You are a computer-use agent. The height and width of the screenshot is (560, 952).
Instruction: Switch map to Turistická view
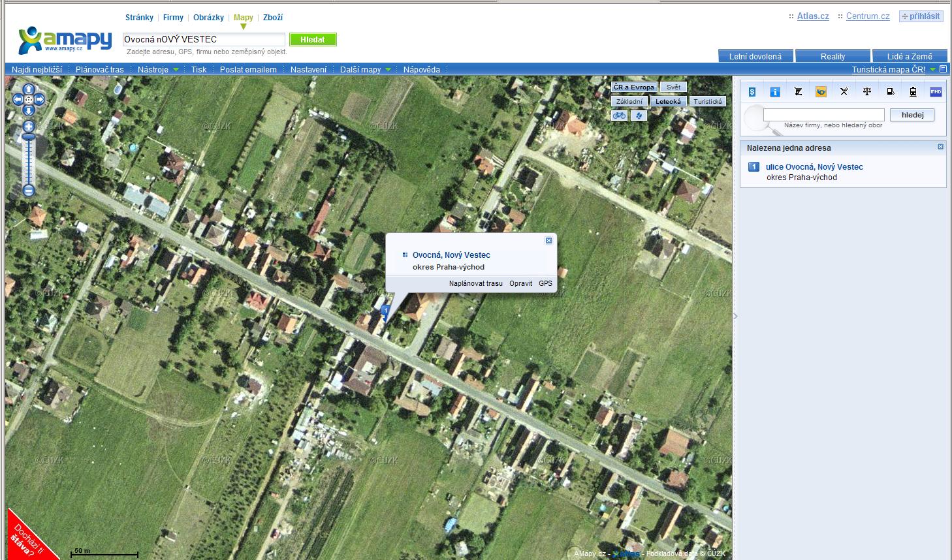pos(708,101)
